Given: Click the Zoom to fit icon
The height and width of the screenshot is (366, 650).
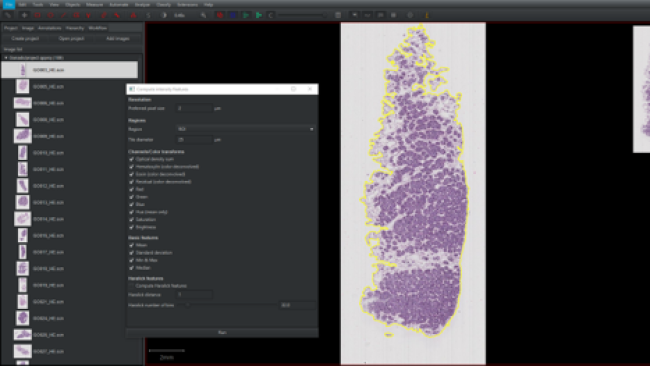Looking at the screenshot, I should (203, 15).
